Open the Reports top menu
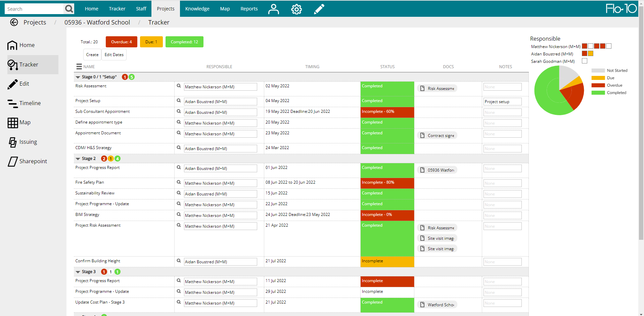The image size is (644, 316). point(249,9)
